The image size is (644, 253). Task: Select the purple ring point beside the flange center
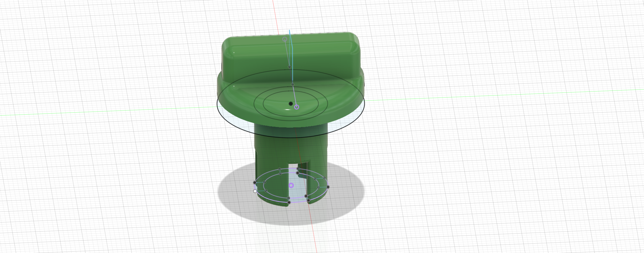click(x=297, y=107)
